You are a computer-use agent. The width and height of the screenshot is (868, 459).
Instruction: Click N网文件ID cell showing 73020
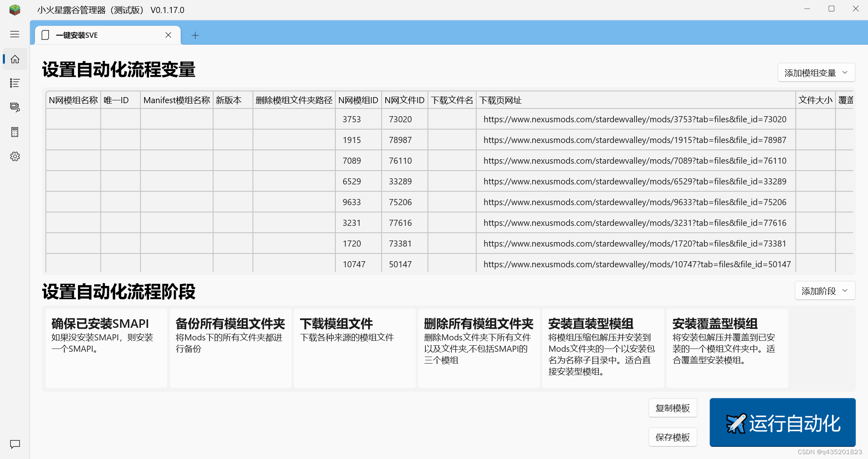[x=400, y=119]
